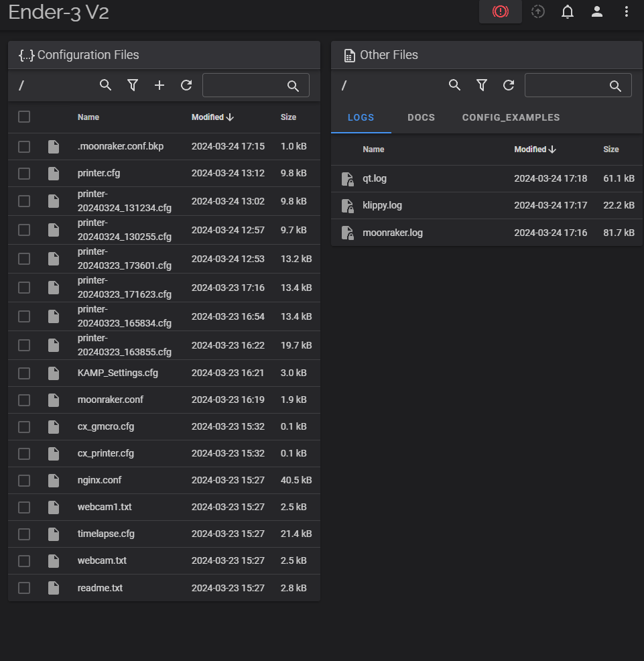Image resolution: width=644 pixels, height=661 pixels.
Task: Refresh the Configuration Files list
Action: (x=186, y=85)
